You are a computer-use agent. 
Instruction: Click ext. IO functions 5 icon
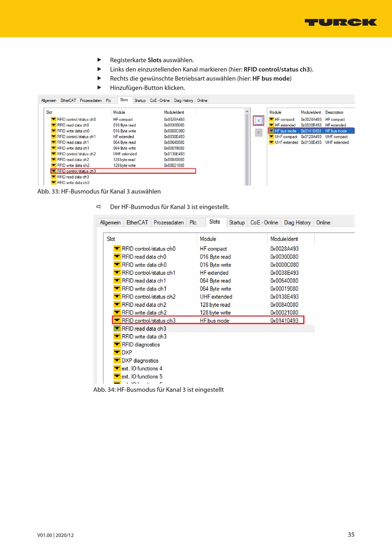[117, 376]
